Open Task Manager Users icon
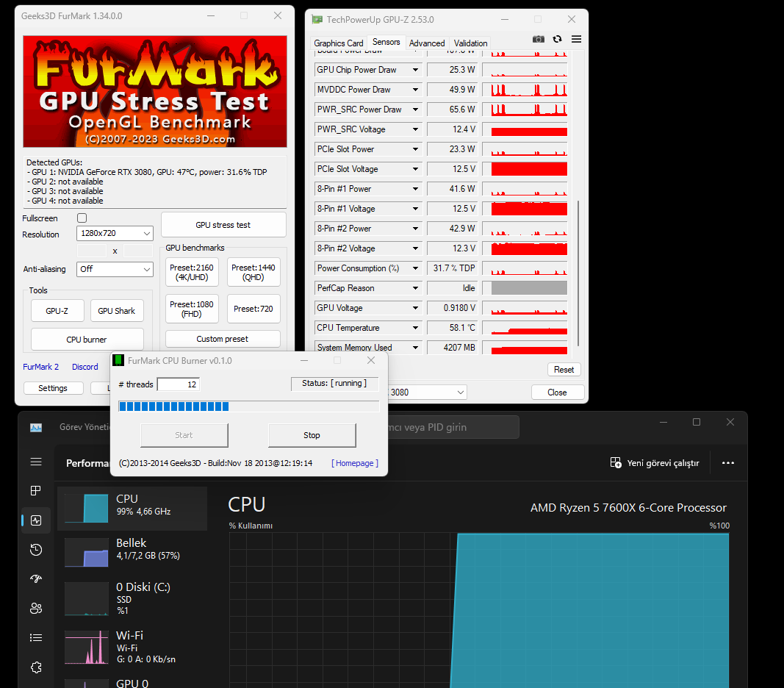Viewport: 784px width, 688px height. pos(36,609)
